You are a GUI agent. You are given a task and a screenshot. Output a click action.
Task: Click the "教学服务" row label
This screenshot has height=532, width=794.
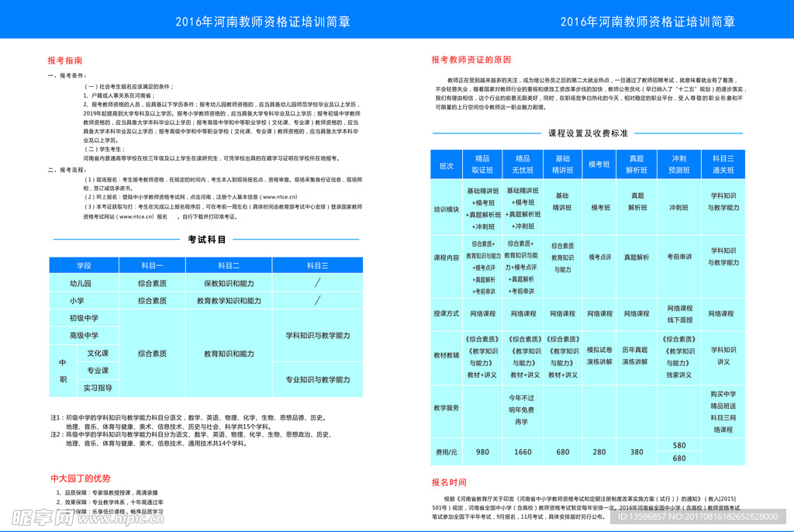point(446,407)
